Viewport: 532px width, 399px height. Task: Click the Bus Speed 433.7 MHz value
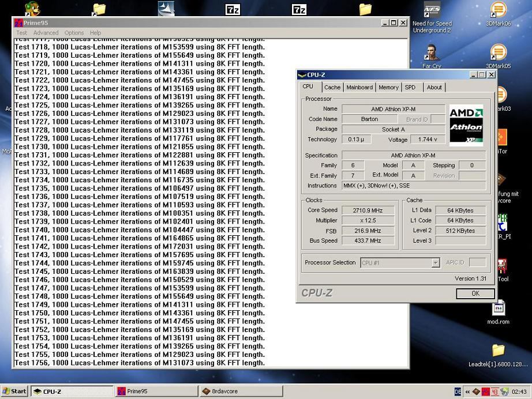point(368,240)
